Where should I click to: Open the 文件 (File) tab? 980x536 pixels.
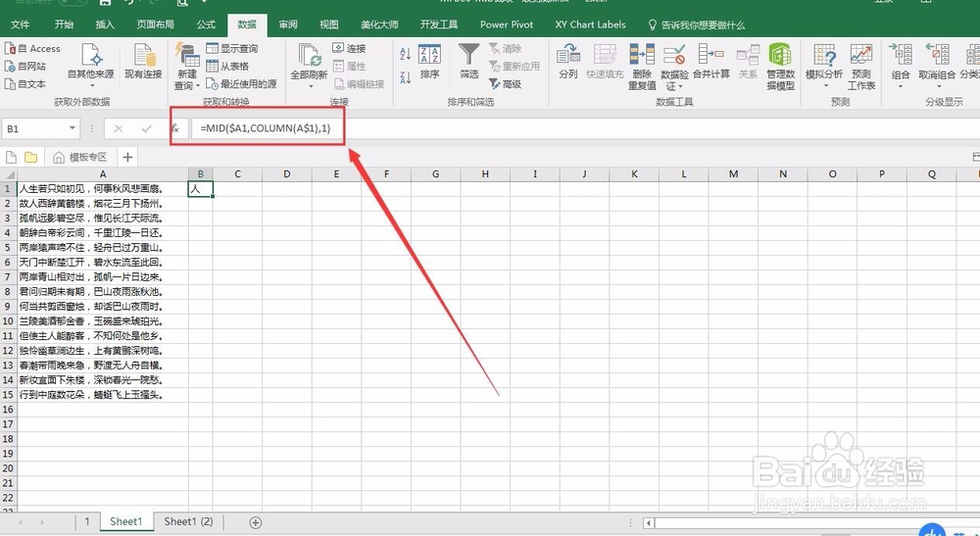(20, 24)
